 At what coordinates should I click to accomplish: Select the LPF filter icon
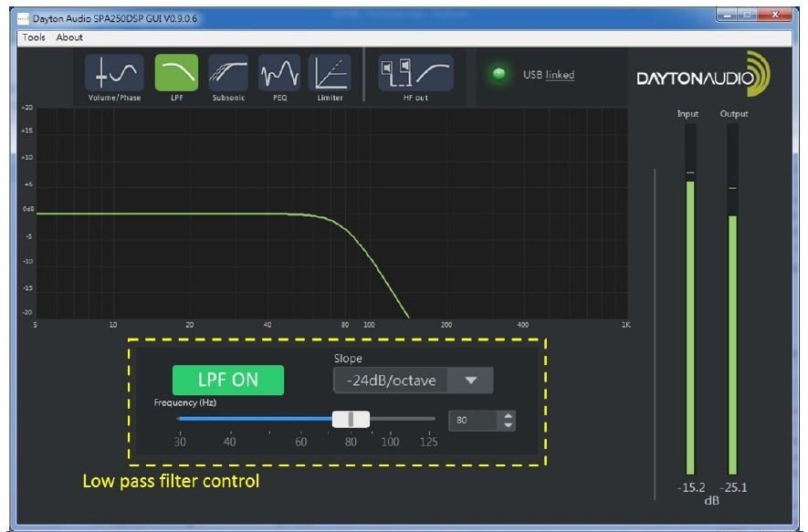176,73
